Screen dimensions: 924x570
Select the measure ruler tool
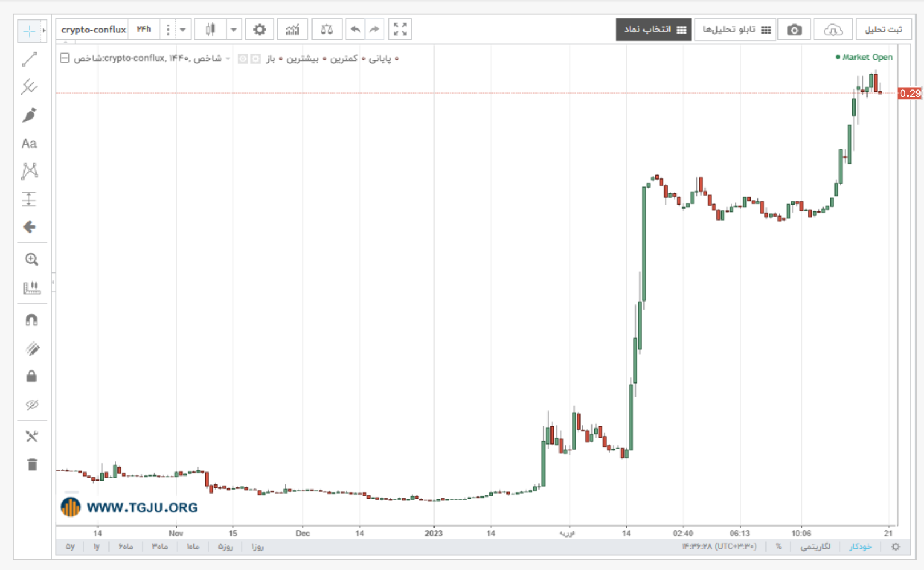pyautogui.click(x=31, y=288)
